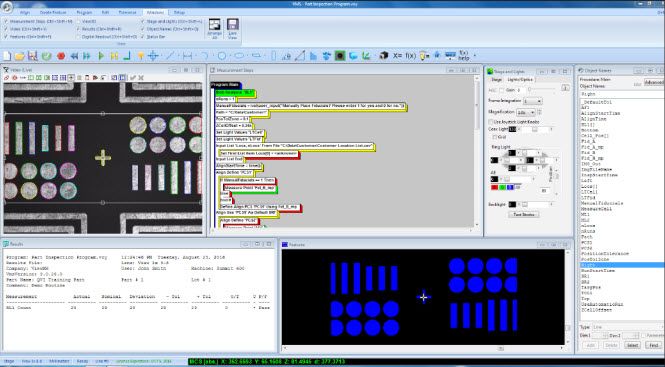The width and height of the screenshot is (665, 367).
Task: Enable Use Joystick Light Knobs
Action: click(491, 122)
